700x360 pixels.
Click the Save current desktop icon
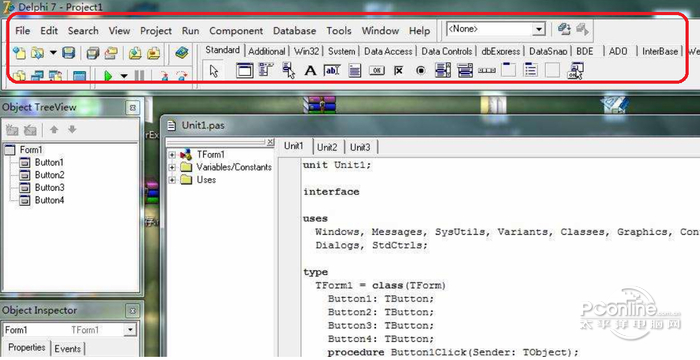(x=564, y=29)
